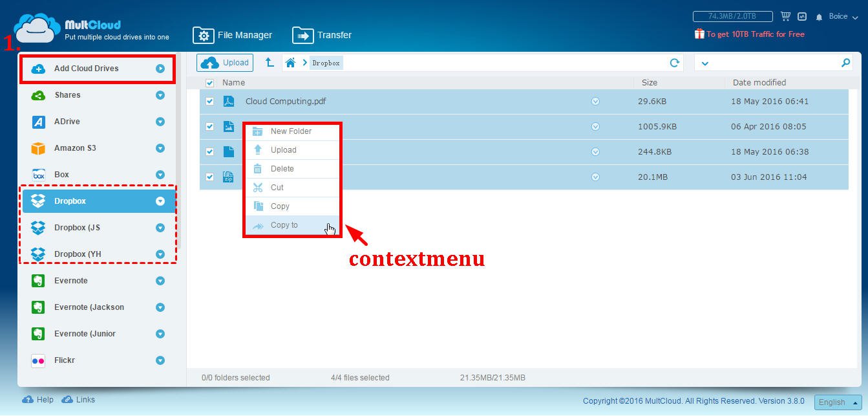The image size is (868, 416).
Task: Click the Flickr dots icon
Action: (x=38, y=360)
